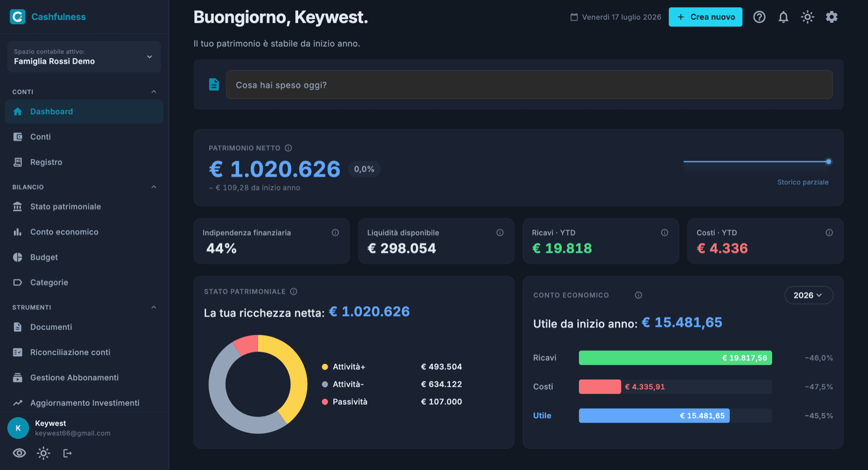
Task: Toggle value visibility eye icon in sidebar
Action: click(19, 453)
